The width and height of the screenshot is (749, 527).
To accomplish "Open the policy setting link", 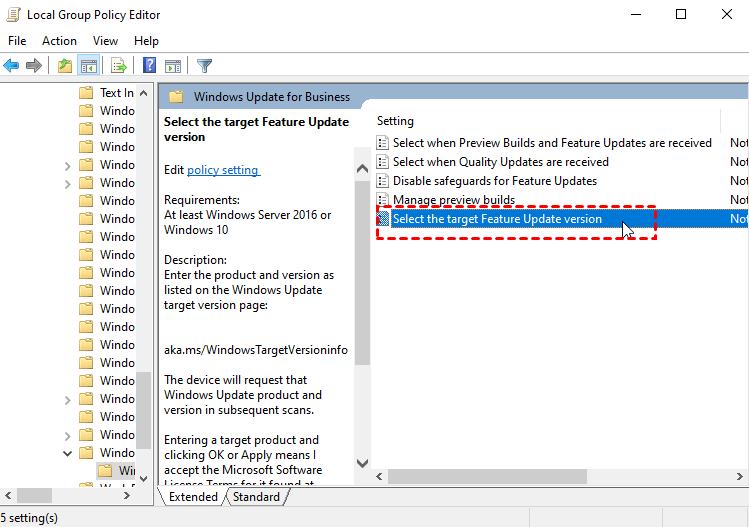I will click(224, 170).
